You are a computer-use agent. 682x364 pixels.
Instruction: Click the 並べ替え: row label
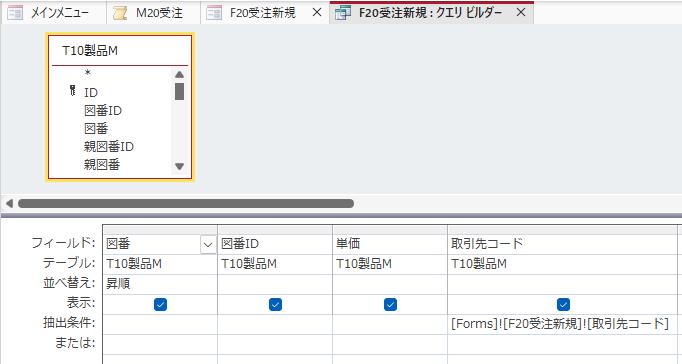pyautogui.click(x=69, y=283)
